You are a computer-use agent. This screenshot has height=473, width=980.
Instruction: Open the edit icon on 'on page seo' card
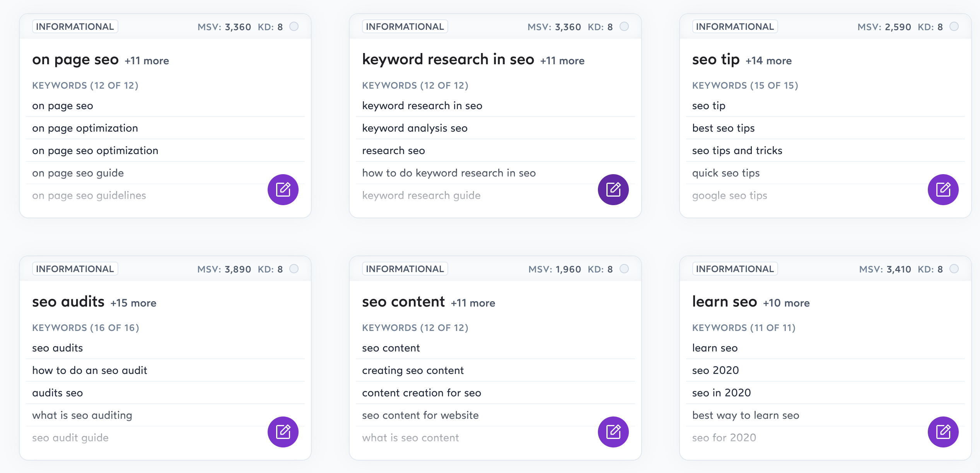[x=283, y=190]
